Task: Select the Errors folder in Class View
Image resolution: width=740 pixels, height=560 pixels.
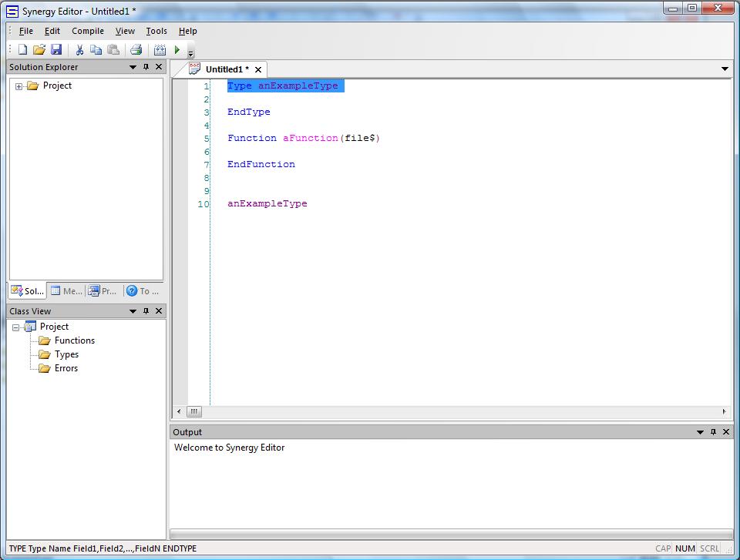Action: (x=66, y=368)
